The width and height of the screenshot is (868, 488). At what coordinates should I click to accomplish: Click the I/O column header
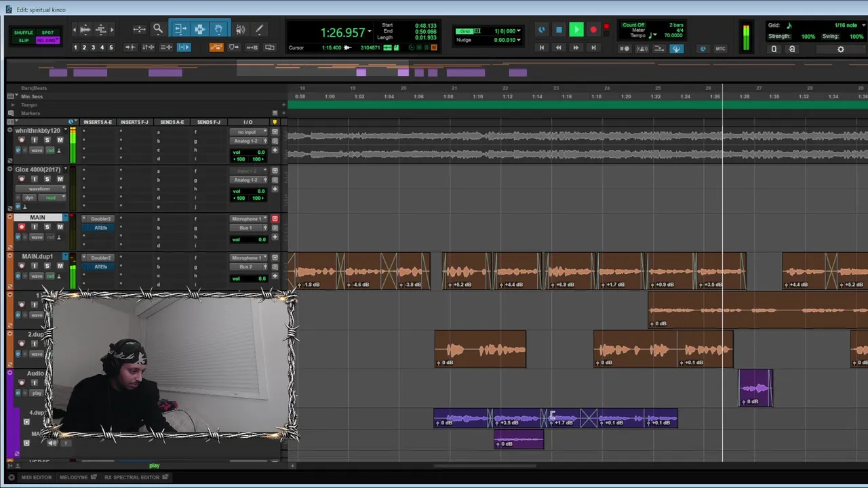248,122
